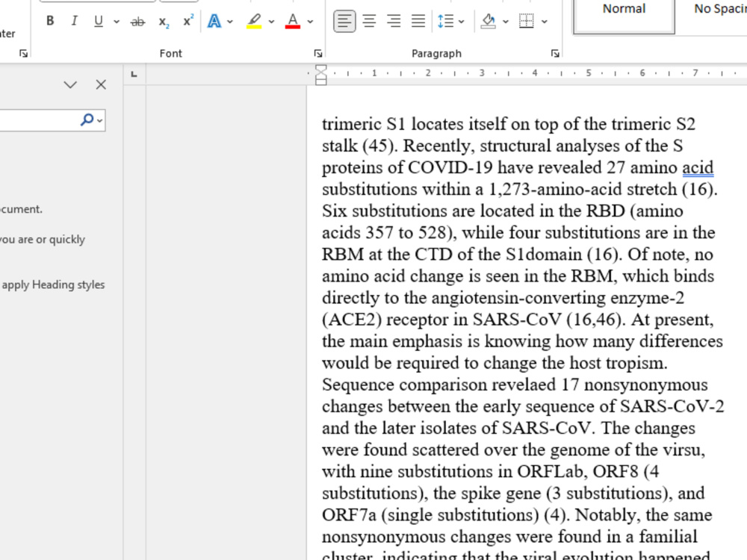Screen dimensions: 747x560
Task: Open Paragraph dialog box launcher
Action: (x=555, y=53)
